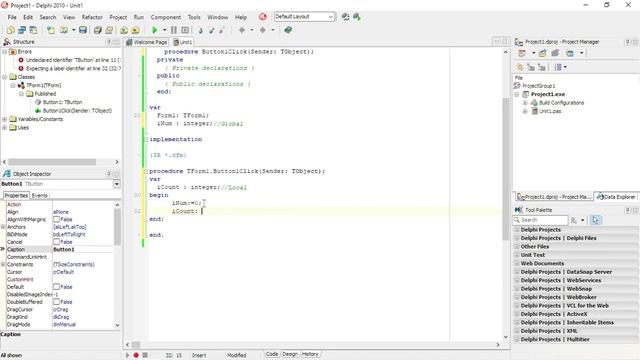The image size is (640, 360).
Task: Click the stop macro square in status bar
Action: (145, 355)
